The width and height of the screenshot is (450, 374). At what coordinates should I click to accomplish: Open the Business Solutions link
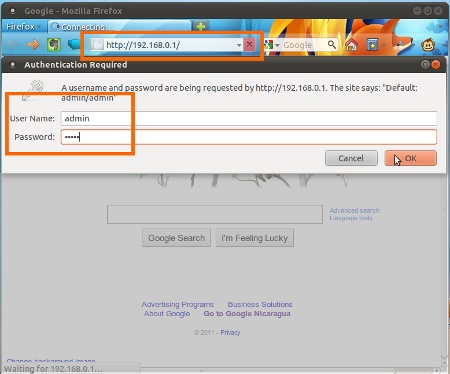click(x=260, y=304)
